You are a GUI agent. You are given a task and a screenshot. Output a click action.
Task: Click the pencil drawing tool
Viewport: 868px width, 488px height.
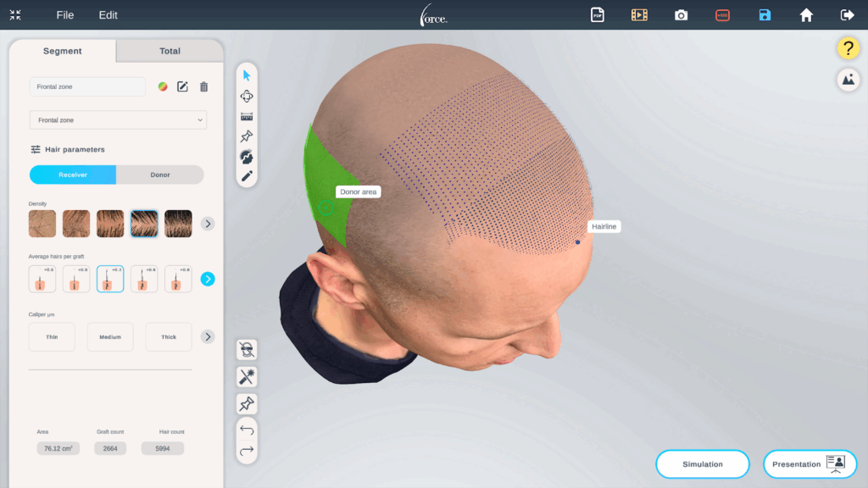[x=247, y=176]
